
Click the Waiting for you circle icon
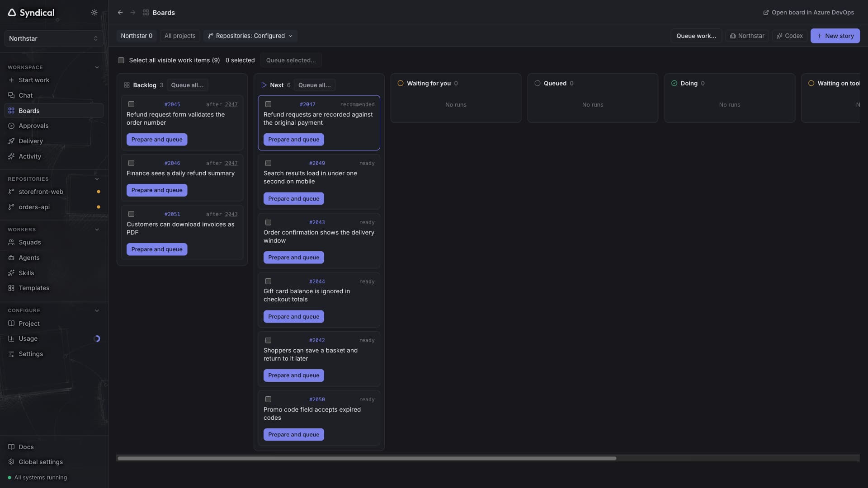pos(400,83)
